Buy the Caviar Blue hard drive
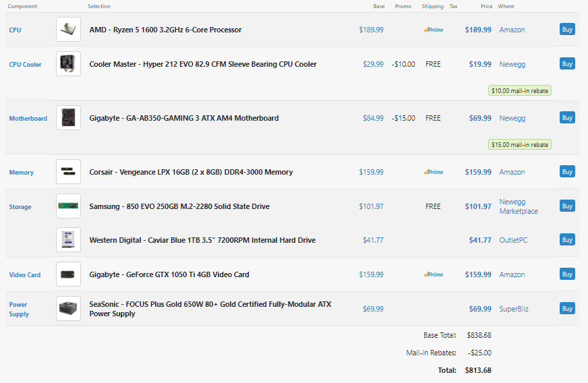The height and width of the screenshot is (383, 588). [x=567, y=239]
